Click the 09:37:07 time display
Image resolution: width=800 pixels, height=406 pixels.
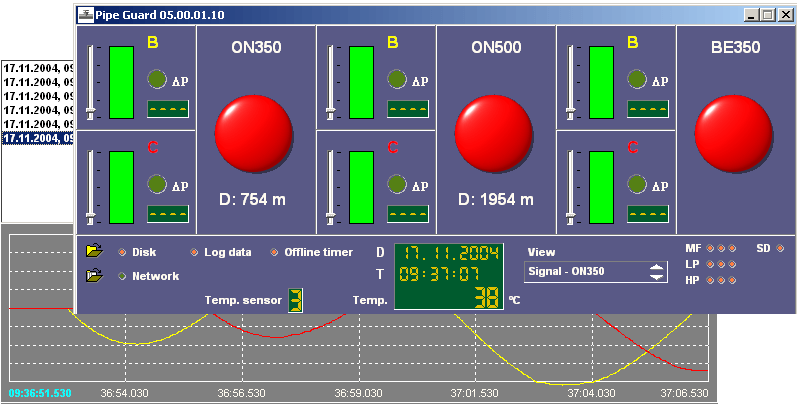439,274
